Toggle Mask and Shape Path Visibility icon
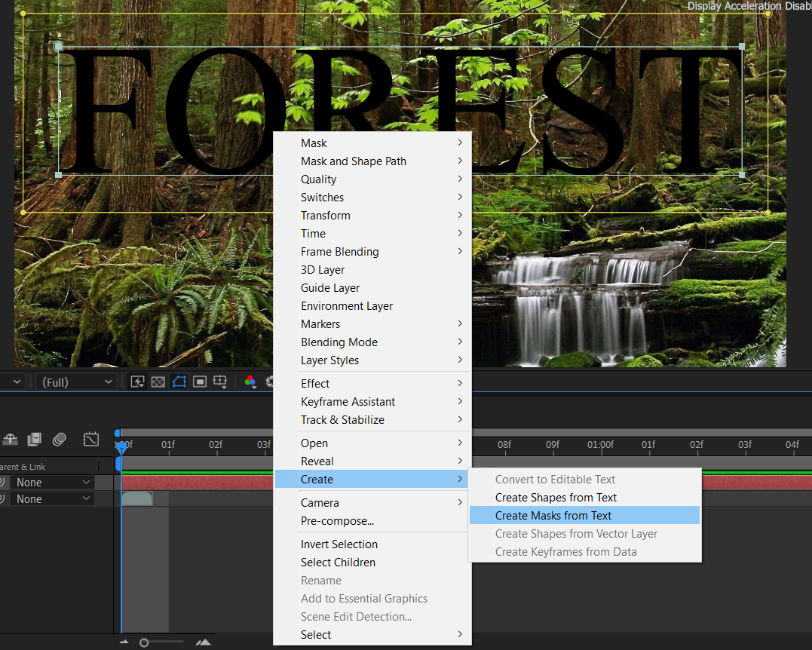Image resolution: width=812 pixels, height=650 pixels. pyautogui.click(x=179, y=382)
